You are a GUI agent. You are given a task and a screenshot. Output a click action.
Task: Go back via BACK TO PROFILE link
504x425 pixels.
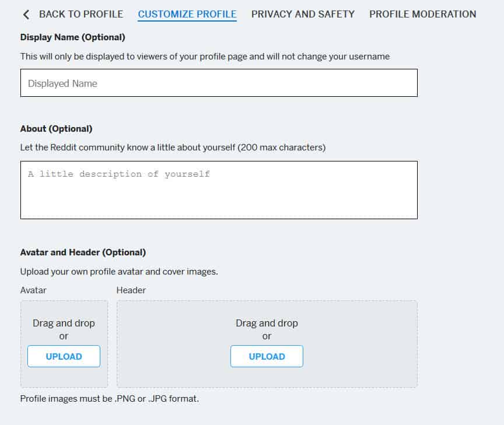tap(80, 14)
